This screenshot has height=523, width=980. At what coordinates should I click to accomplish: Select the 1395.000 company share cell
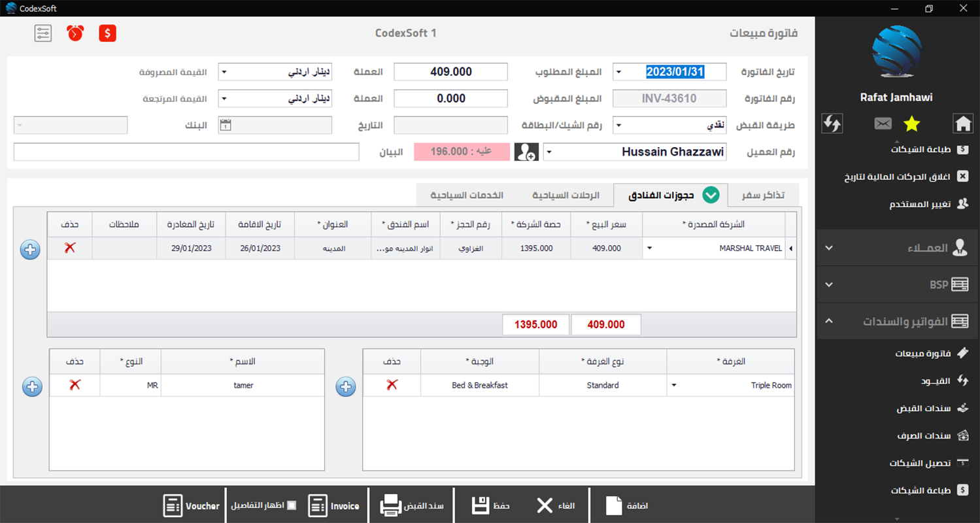pos(537,248)
